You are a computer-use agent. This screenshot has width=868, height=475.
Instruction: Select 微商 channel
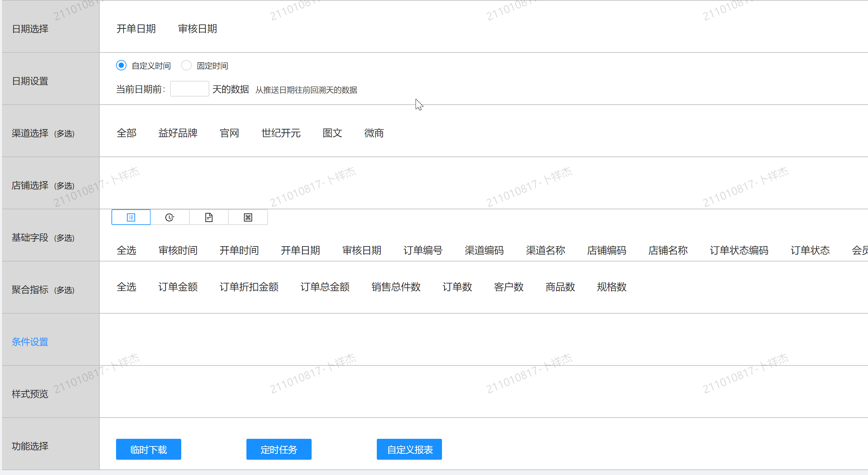[x=374, y=133]
